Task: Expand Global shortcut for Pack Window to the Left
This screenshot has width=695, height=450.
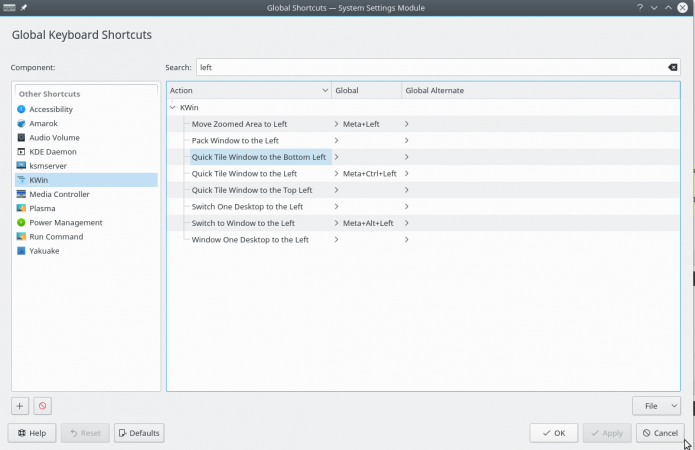Action: pyautogui.click(x=336, y=141)
